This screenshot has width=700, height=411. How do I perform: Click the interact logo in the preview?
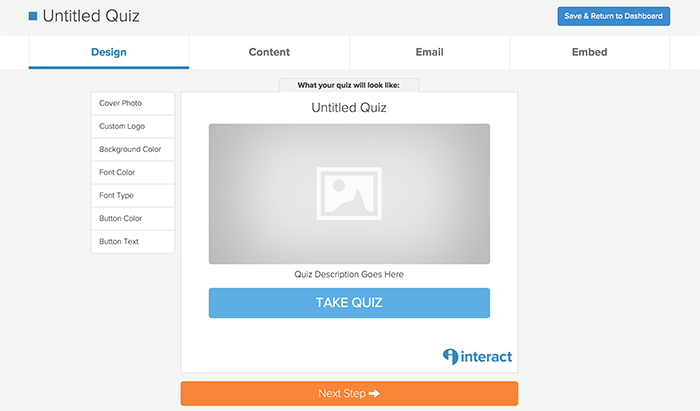coord(477,357)
